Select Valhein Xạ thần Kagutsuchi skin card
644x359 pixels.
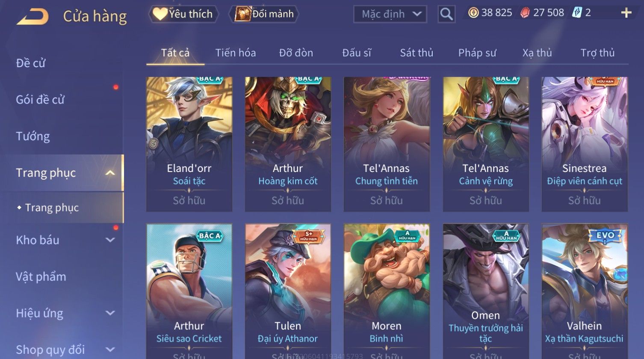coord(585,291)
